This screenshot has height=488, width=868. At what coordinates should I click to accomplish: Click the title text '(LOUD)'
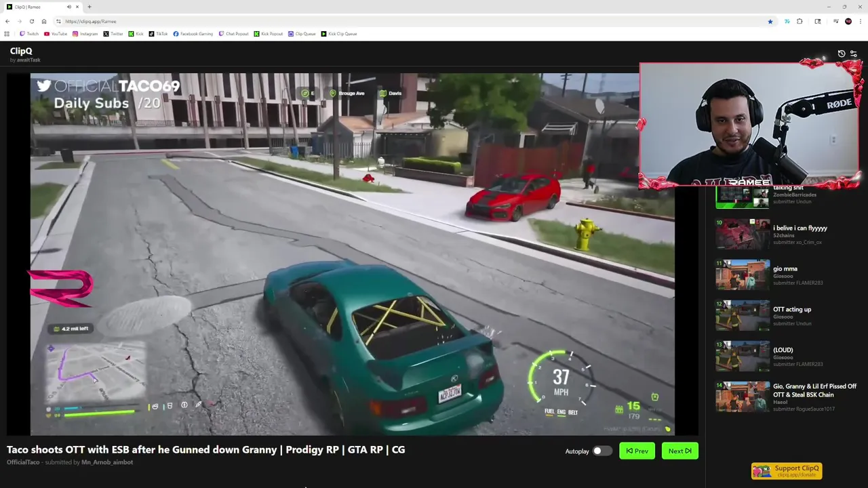click(x=783, y=350)
